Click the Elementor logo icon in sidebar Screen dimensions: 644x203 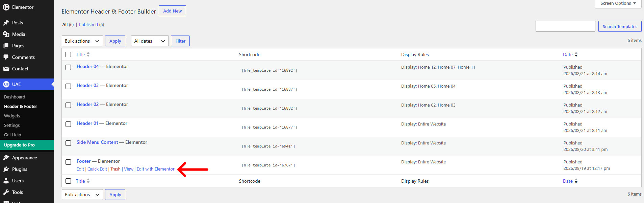pos(6,7)
